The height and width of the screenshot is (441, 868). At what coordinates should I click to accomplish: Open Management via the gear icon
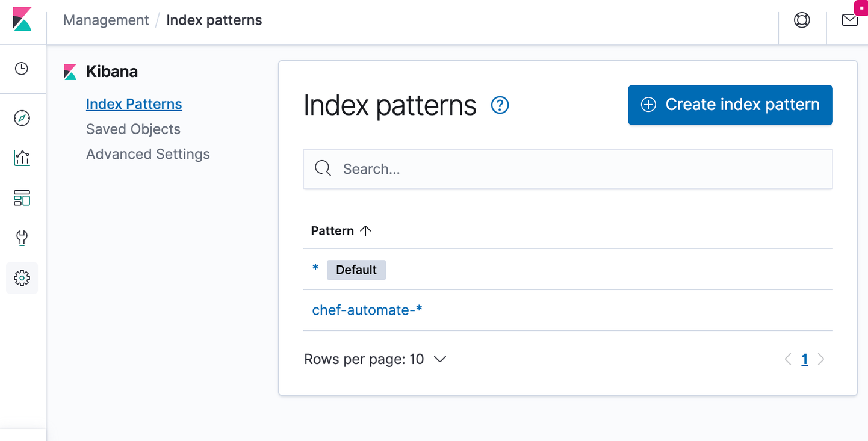click(22, 278)
